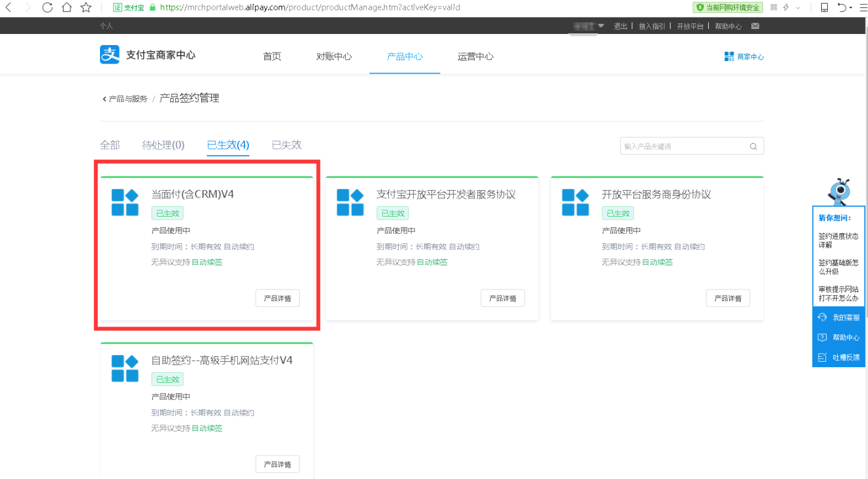Click the 开放平台服务商身份协议 product icon
Viewport: 868px width, 479px height.
575,202
